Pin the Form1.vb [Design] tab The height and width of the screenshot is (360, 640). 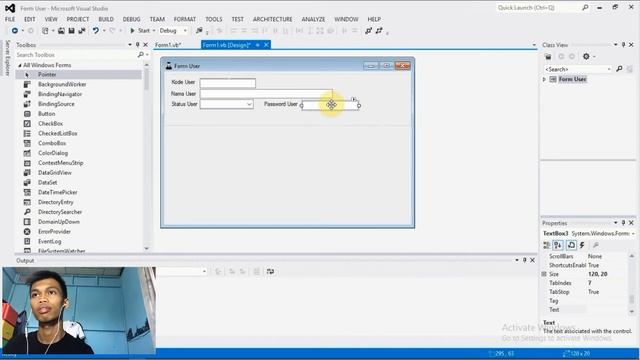258,45
